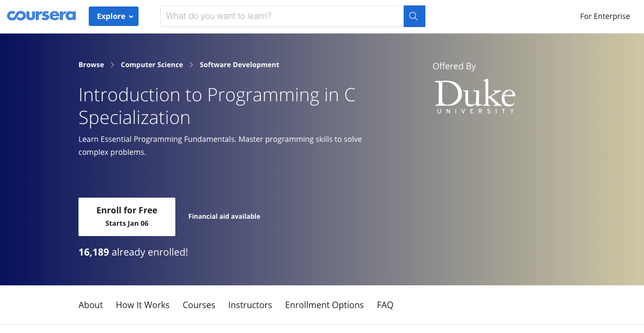Navigate to the Software Development breadcrumb
Screen dimensions: 644x333
(239, 65)
